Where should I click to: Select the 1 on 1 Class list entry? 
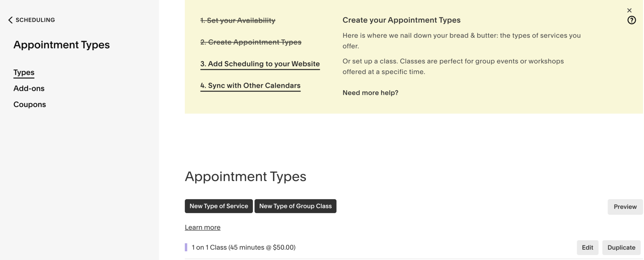(243, 247)
